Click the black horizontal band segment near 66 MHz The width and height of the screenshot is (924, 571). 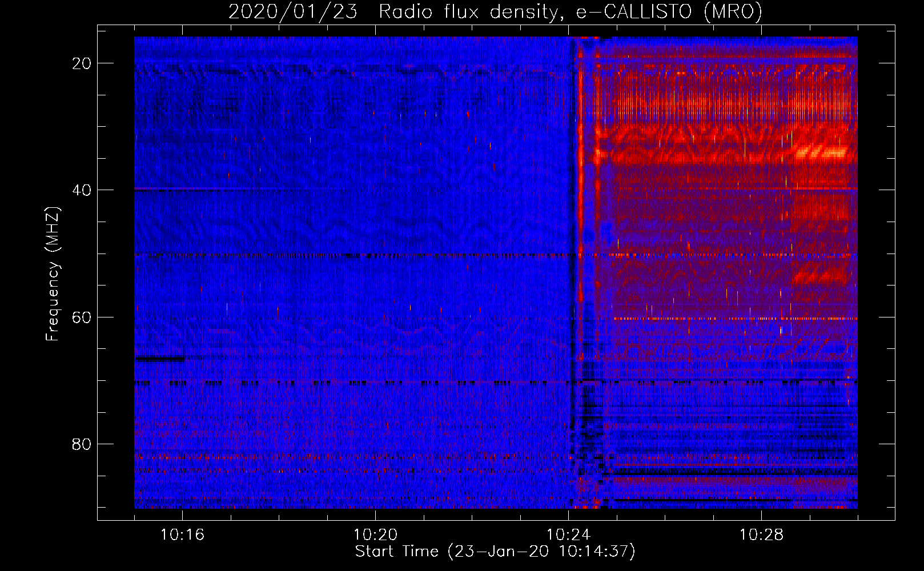pos(160,359)
